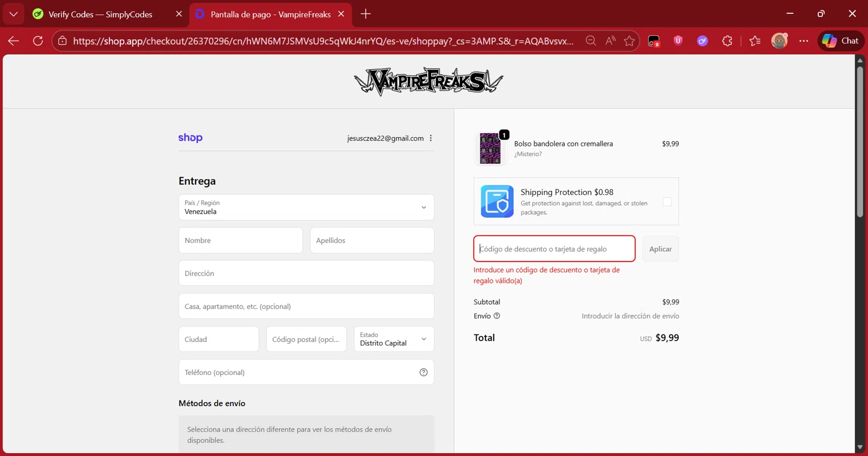Go back with the browser back arrow
868x456 pixels.
(x=13, y=41)
